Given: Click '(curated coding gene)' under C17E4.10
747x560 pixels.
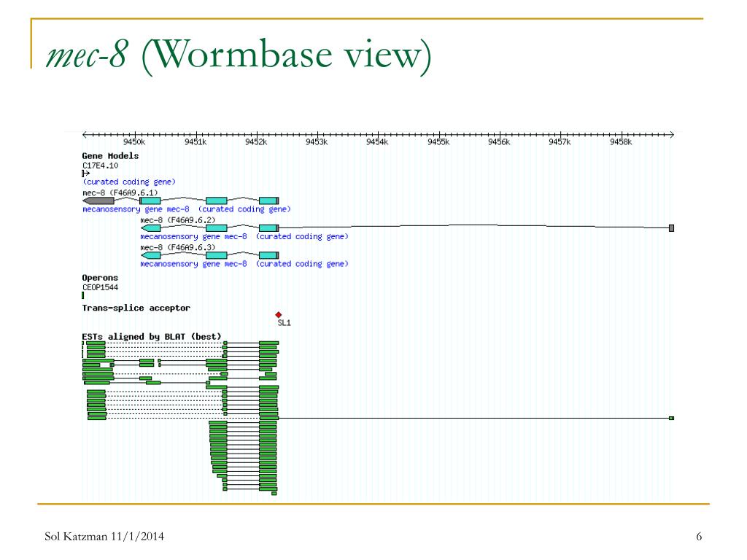Looking at the screenshot, I should [129, 182].
